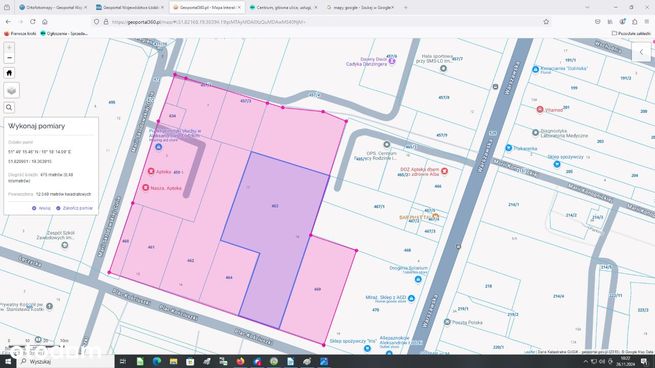Screen dimensions: 655x368
Task: Zoom out with the map minus button
Action: (9, 58)
